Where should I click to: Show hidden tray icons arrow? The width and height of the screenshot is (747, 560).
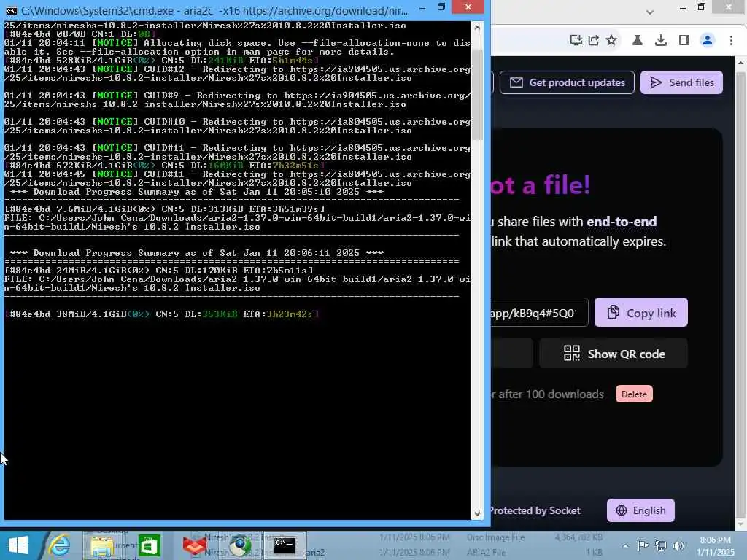click(625, 545)
